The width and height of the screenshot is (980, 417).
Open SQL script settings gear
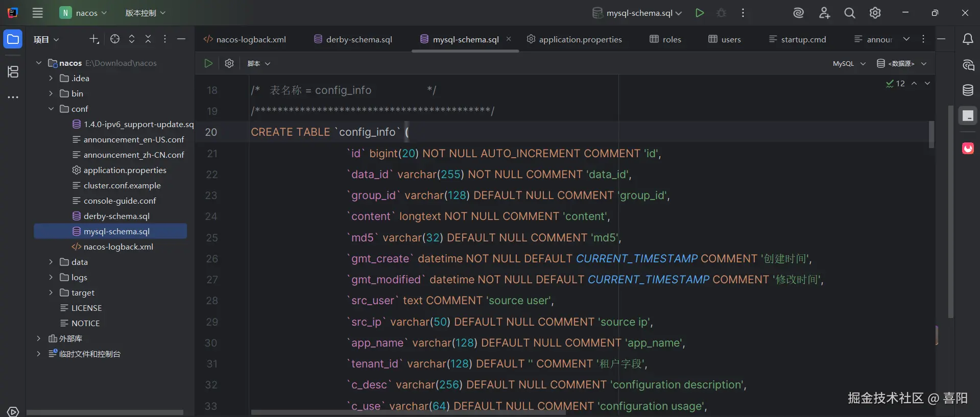229,63
